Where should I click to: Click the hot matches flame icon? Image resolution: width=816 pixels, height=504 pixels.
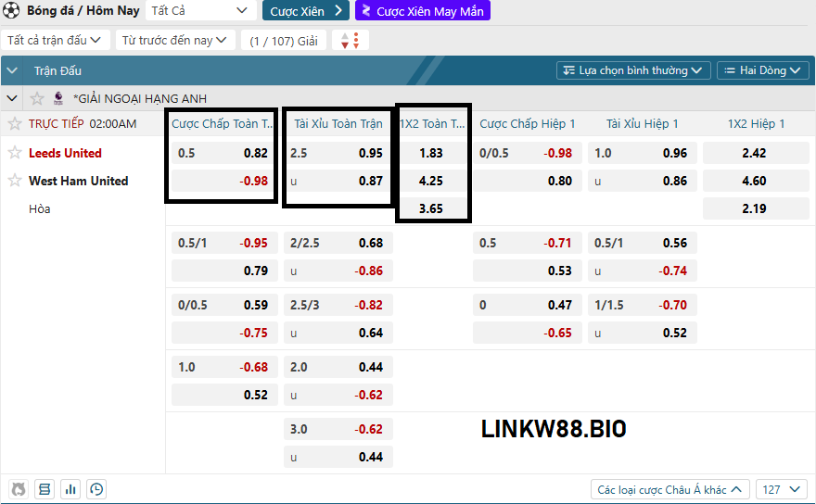[x=19, y=489]
